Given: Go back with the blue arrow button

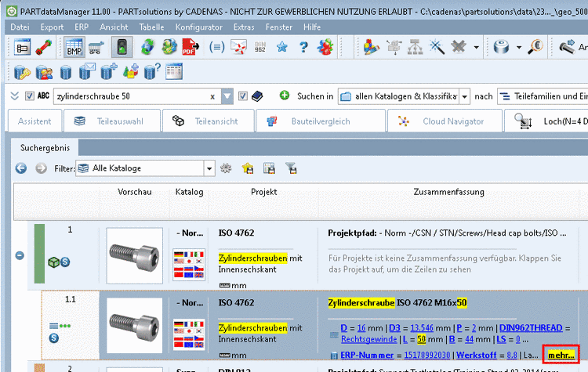Looking at the screenshot, I should [21, 168].
